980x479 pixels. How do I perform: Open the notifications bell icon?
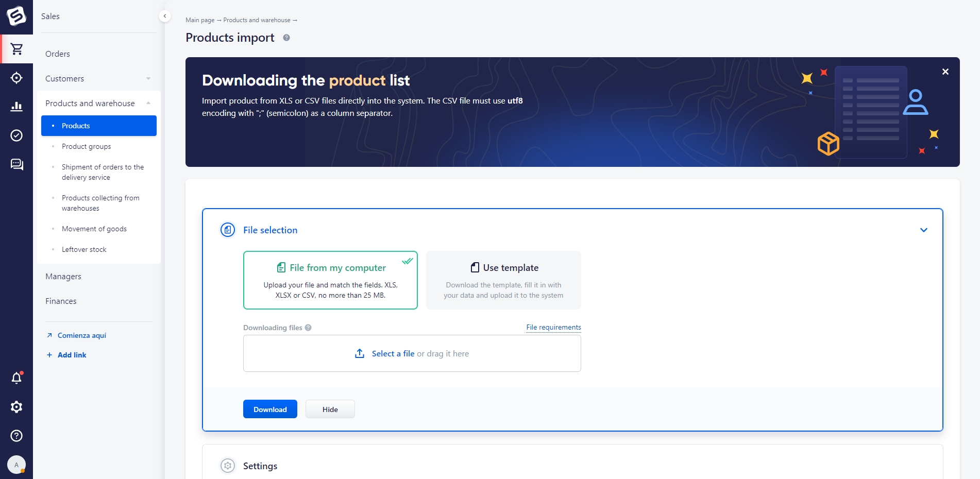[16, 378]
